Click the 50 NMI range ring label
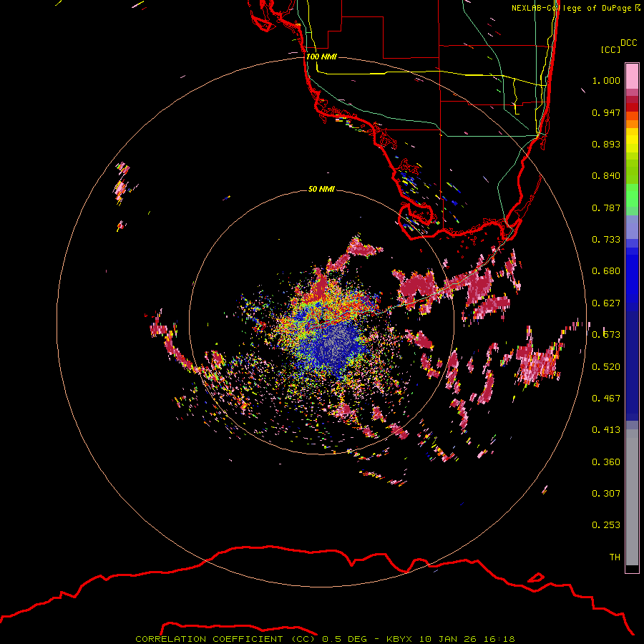This screenshot has height=644, width=644. [x=321, y=189]
